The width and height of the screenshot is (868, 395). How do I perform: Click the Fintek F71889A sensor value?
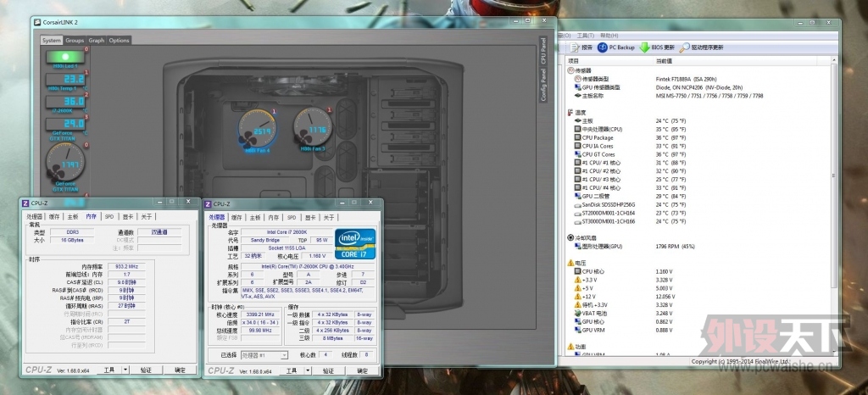[685, 79]
